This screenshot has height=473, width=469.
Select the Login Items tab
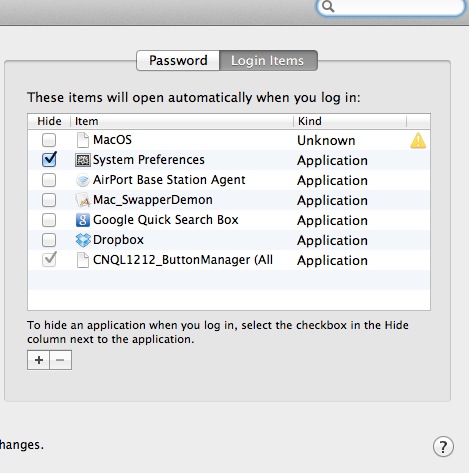[268, 61]
